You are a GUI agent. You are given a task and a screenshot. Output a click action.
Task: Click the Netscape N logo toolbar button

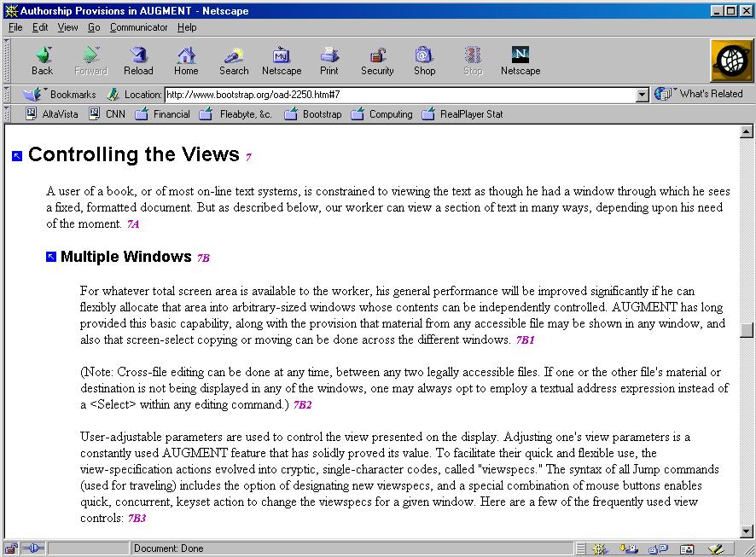pos(520,61)
